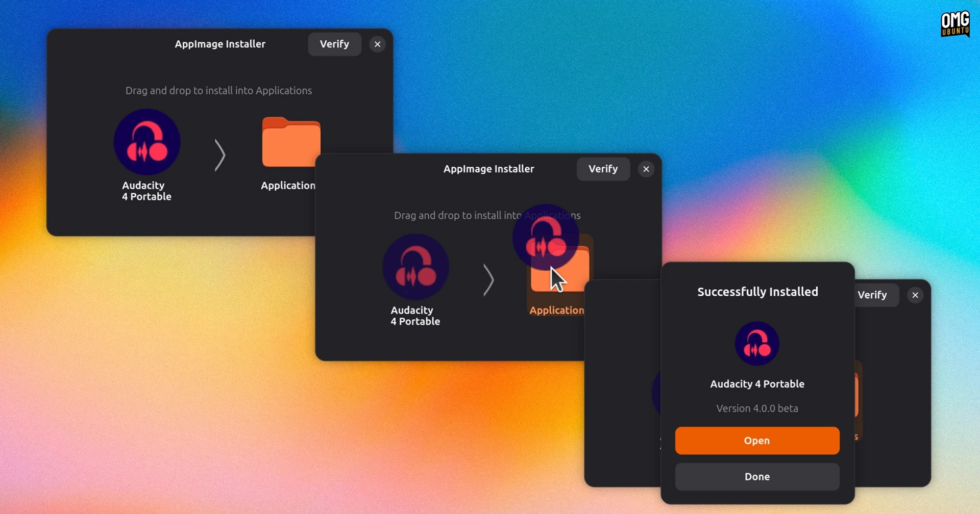Click 'Version 4.0.0 beta' text in dialog

point(757,408)
